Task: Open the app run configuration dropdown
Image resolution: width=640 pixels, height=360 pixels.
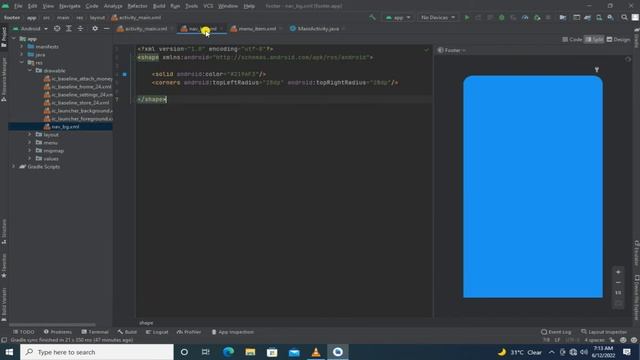Action: point(398,18)
